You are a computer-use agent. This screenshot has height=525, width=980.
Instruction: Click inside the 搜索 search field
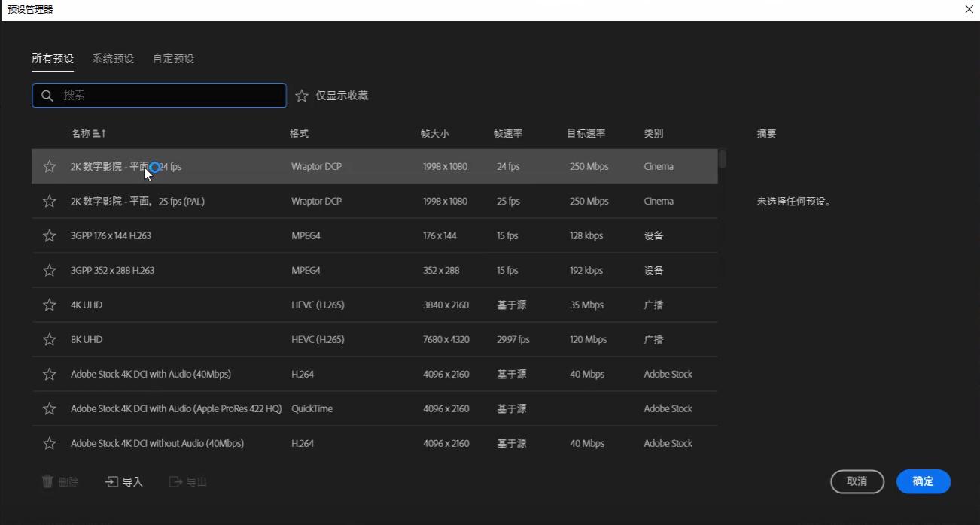(x=158, y=96)
